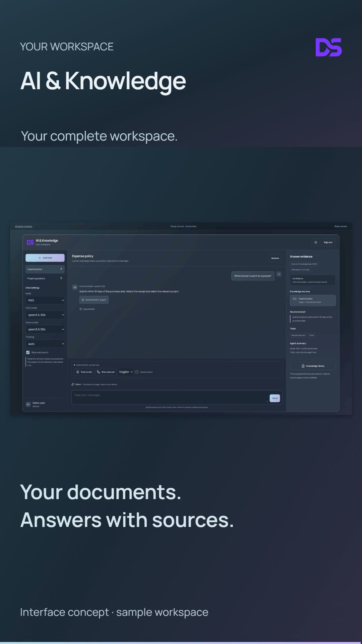This screenshot has width=362, height=644.
Task: Click the 'Web search: not used' tag
Action: point(300,270)
